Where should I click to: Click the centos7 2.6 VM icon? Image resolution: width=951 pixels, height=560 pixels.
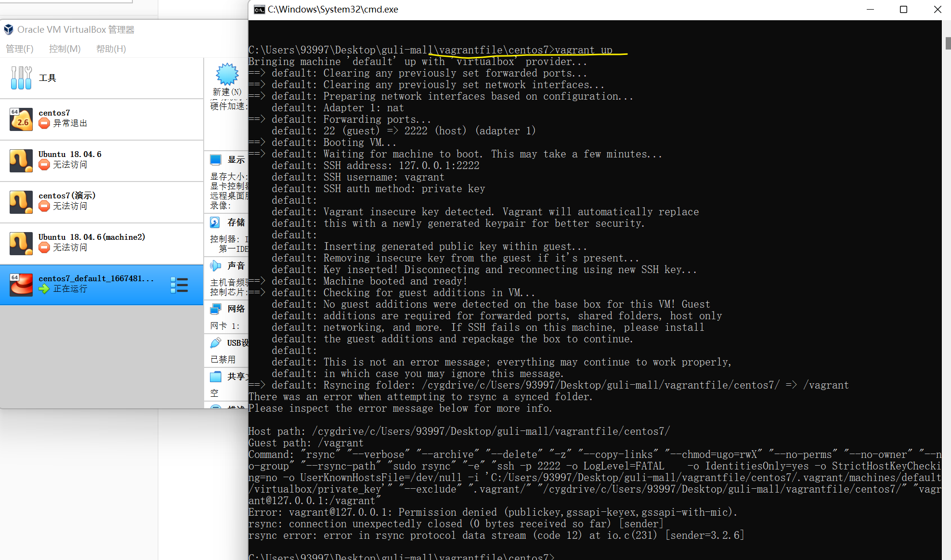pos(21,119)
